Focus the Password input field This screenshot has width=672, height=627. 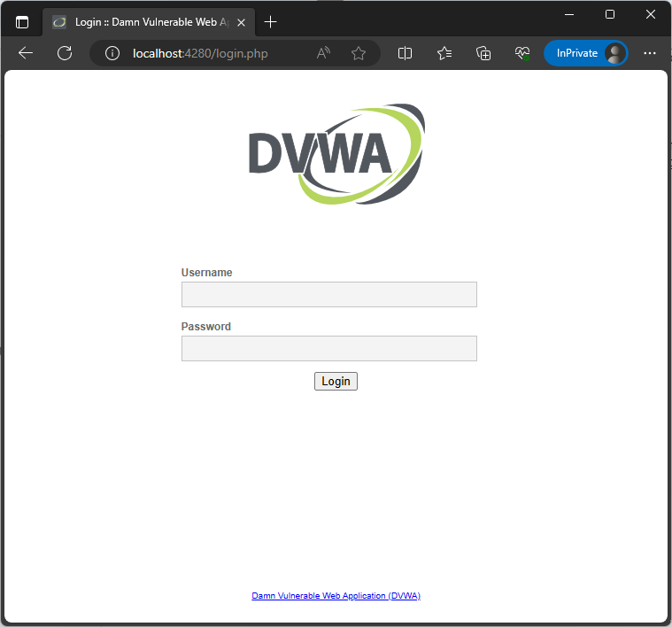point(329,348)
